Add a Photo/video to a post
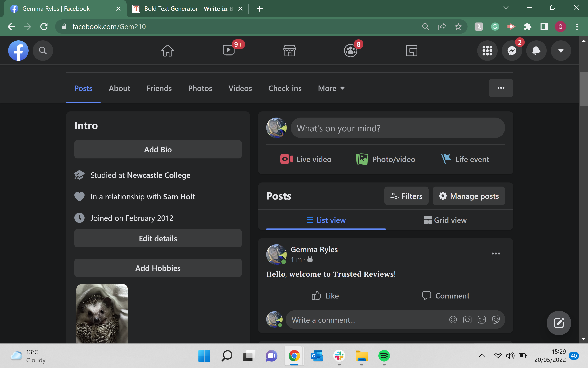Viewport: 588px width, 368px height. coord(386,159)
